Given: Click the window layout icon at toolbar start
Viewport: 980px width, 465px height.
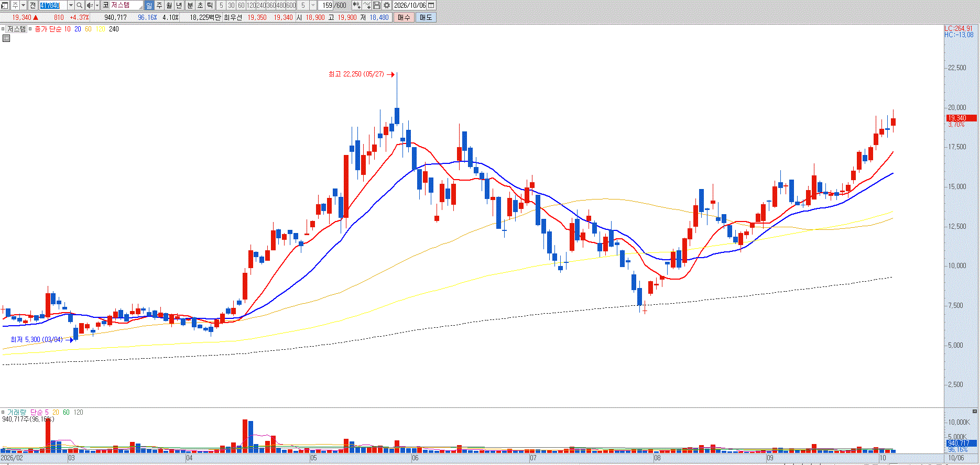Looking at the screenshot, I should [x=4, y=5].
